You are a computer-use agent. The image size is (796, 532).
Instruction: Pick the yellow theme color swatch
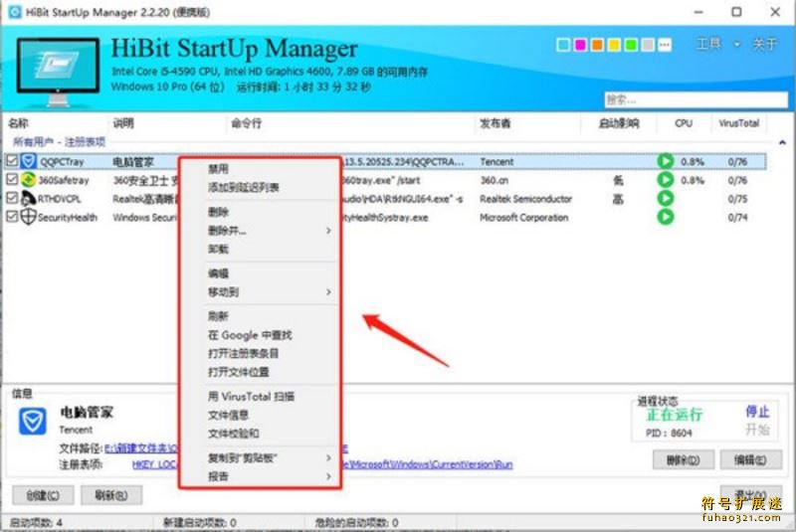(614, 45)
